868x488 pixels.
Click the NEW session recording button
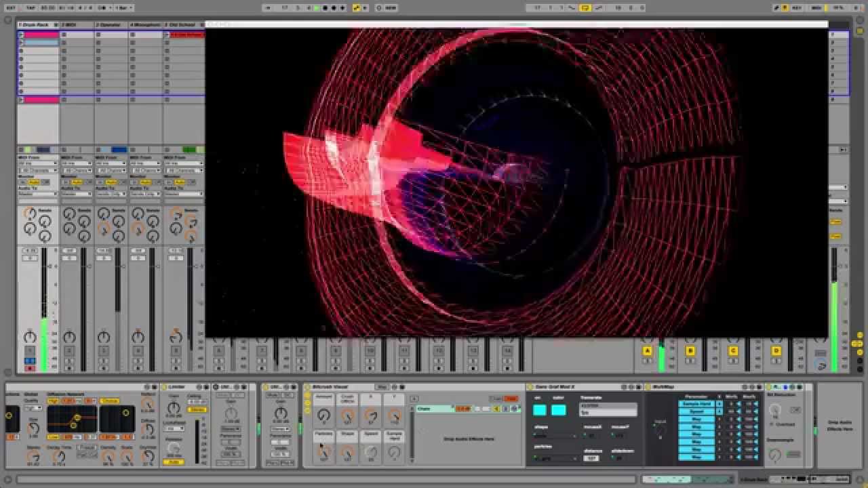point(390,7)
